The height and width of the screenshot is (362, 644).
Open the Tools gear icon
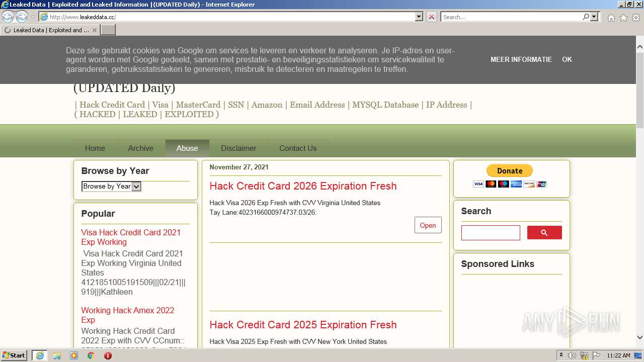click(x=636, y=18)
